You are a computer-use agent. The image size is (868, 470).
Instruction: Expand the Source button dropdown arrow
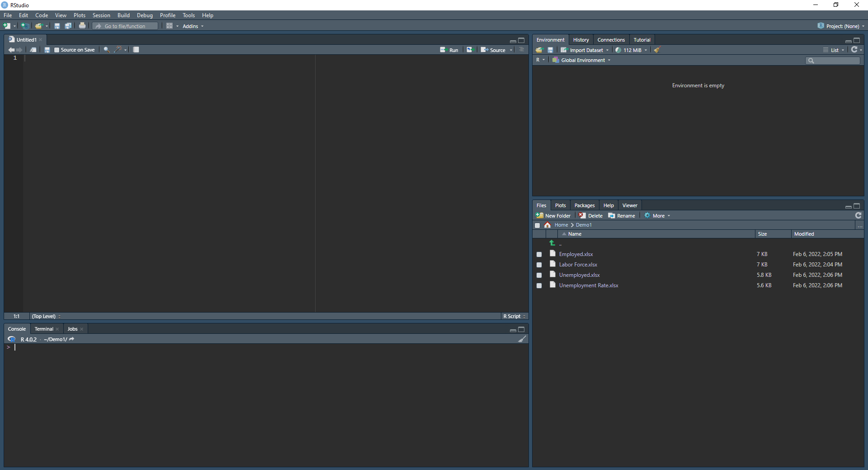511,50
